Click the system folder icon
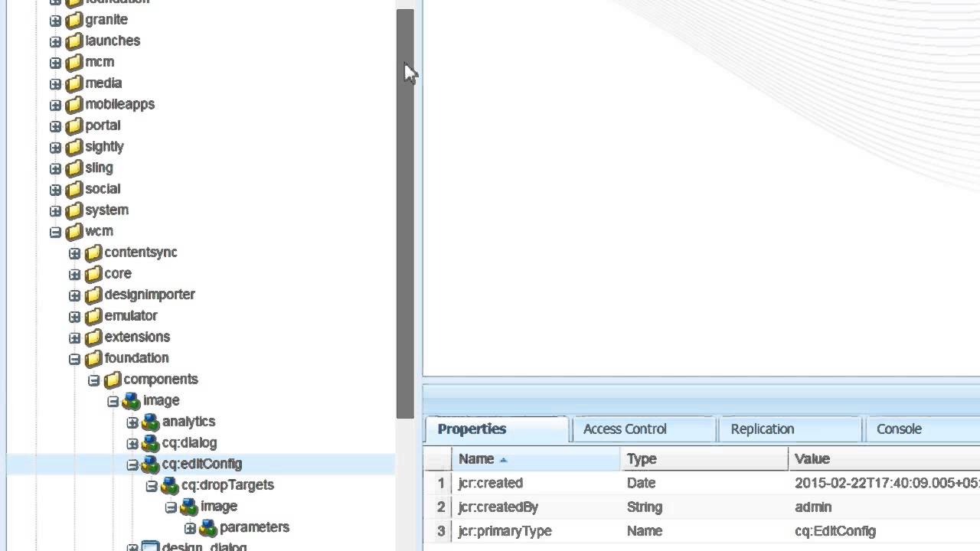The width and height of the screenshot is (980, 551). pyautogui.click(x=74, y=210)
